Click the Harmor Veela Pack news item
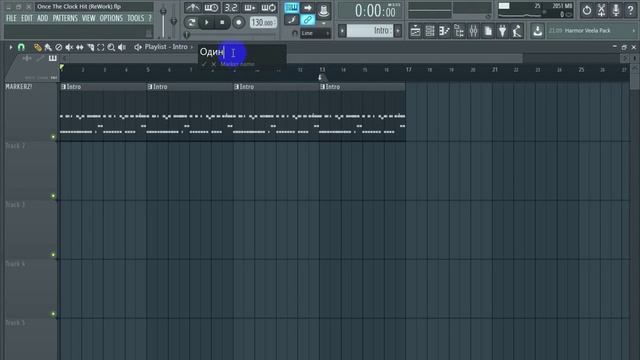The width and height of the screenshot is (640, 360). tap(587, 31)
